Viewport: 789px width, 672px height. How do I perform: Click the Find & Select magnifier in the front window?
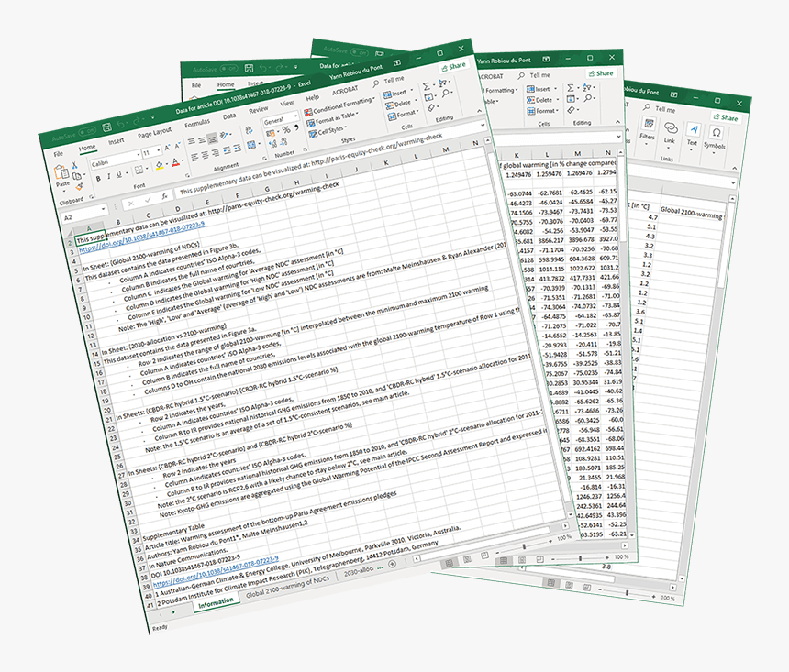point(446,94)
